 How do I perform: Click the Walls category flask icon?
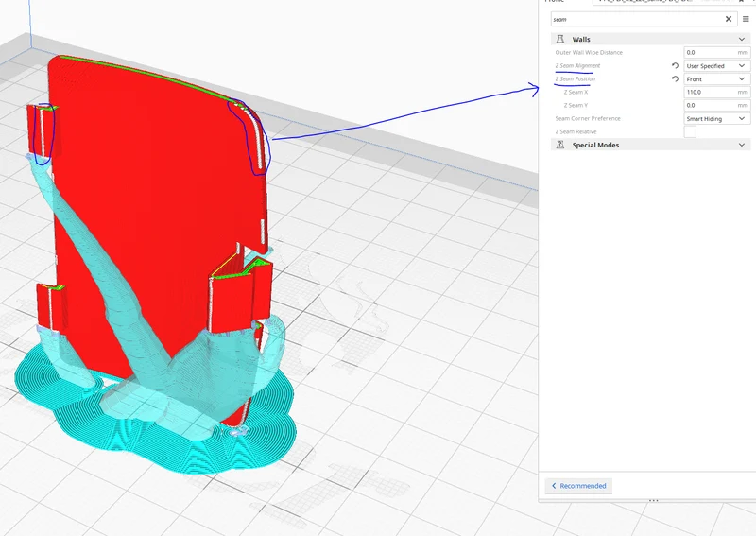tap(560, 39)
